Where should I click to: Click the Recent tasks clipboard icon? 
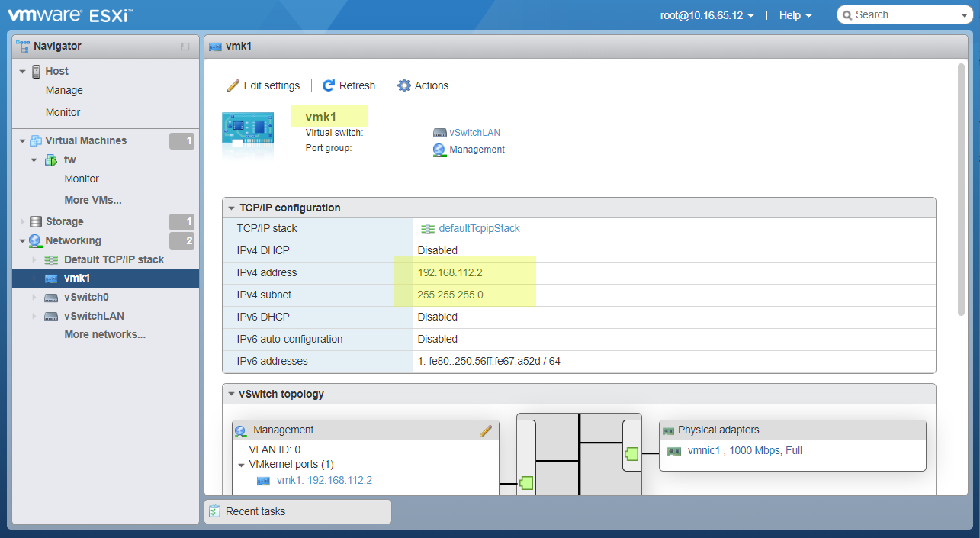tap(214, 511)
